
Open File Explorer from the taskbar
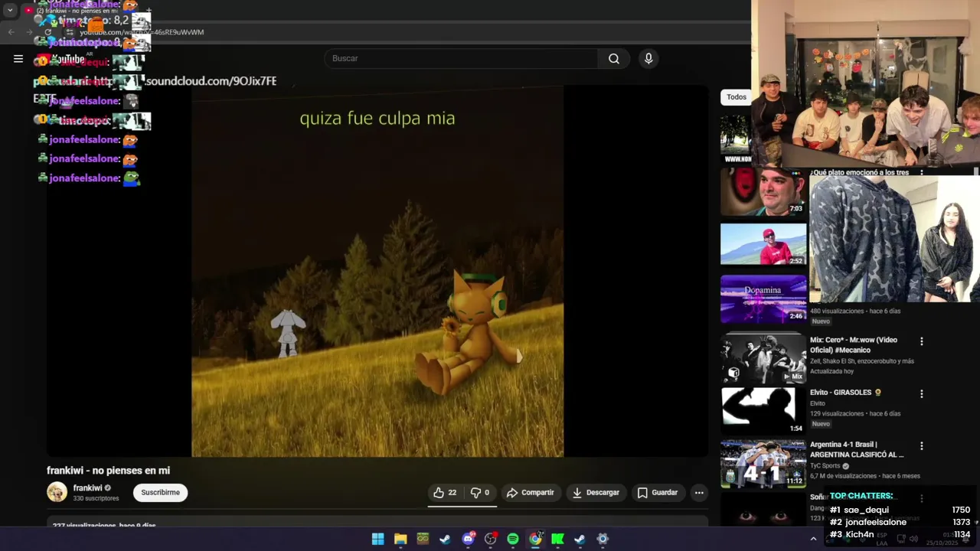[x=400, y=539]
